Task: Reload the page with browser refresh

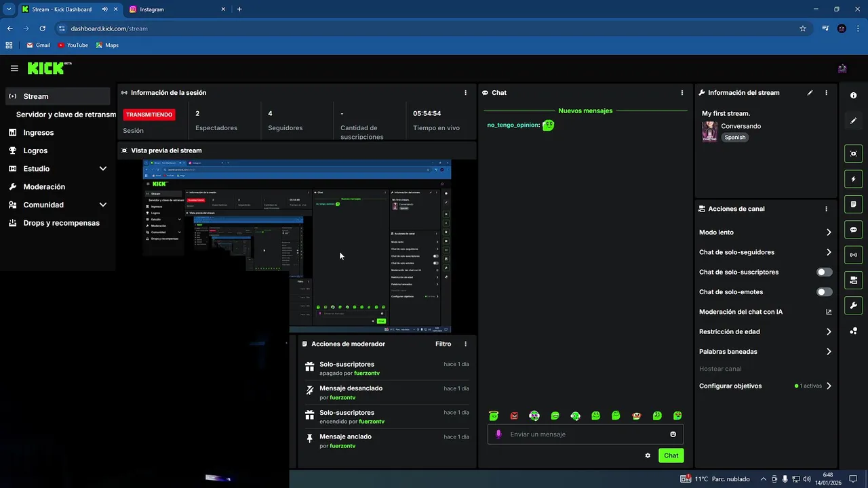Action: coord(42,28)
